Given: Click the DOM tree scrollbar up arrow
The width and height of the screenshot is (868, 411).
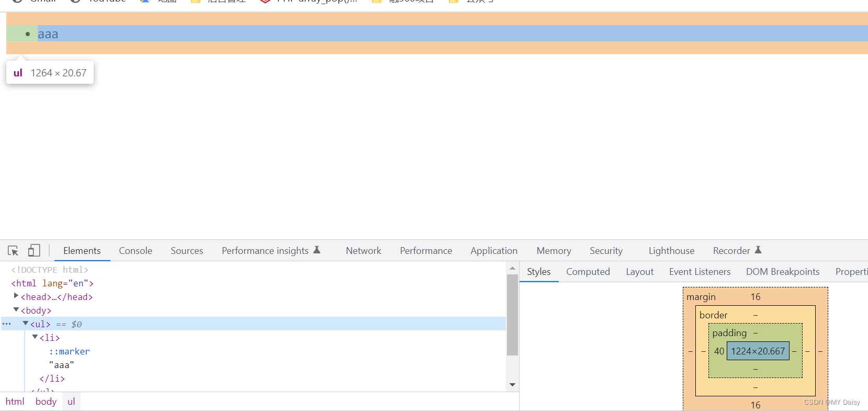Looking at the screenshot, I should point(513,268).
